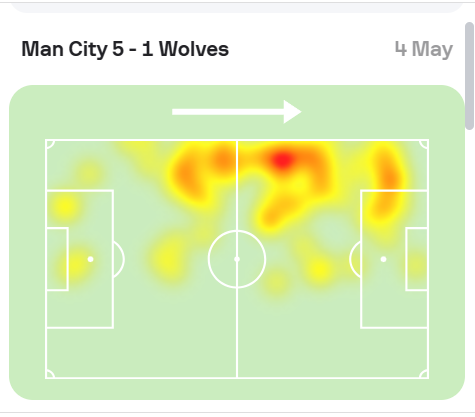Screen dimensions: 475x417
Task: Click the top-right corner arc
Action: tap(424, 144)
